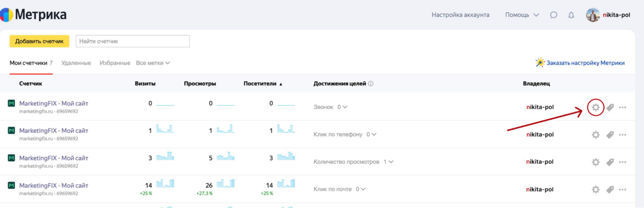Open settings gear in Количество просмотров row

click(x=595, y=162)
